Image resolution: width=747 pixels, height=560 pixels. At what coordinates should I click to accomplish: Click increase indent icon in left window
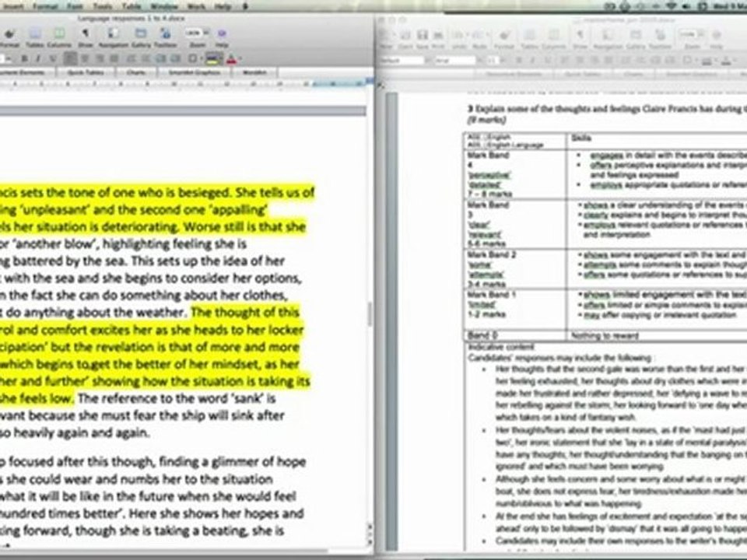pyautogui.click(x=175, y=59)
